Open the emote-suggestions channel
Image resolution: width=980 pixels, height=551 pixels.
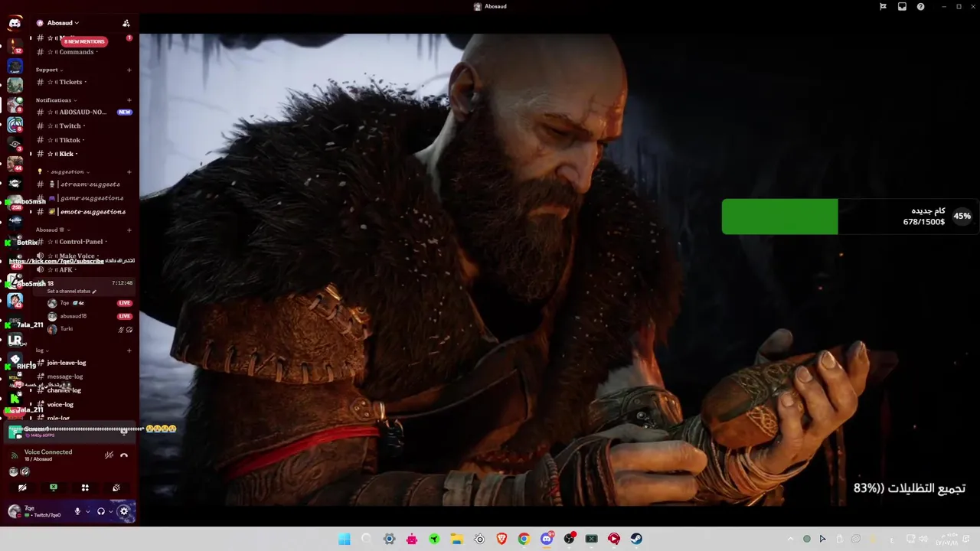point(92,212)
